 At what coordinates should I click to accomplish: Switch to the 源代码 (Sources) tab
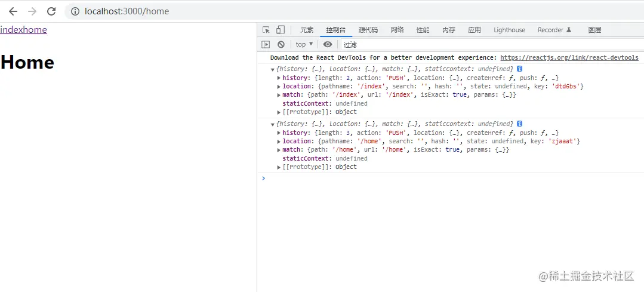[368, 30]
